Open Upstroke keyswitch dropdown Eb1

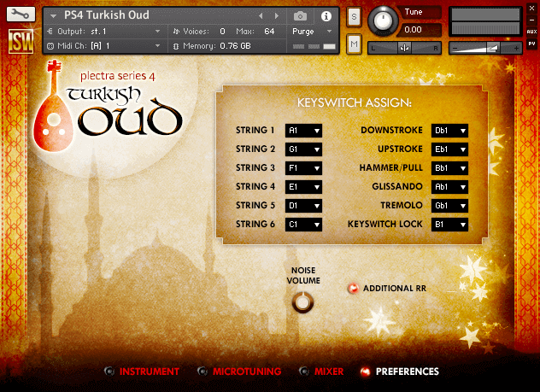pos(449,149)
